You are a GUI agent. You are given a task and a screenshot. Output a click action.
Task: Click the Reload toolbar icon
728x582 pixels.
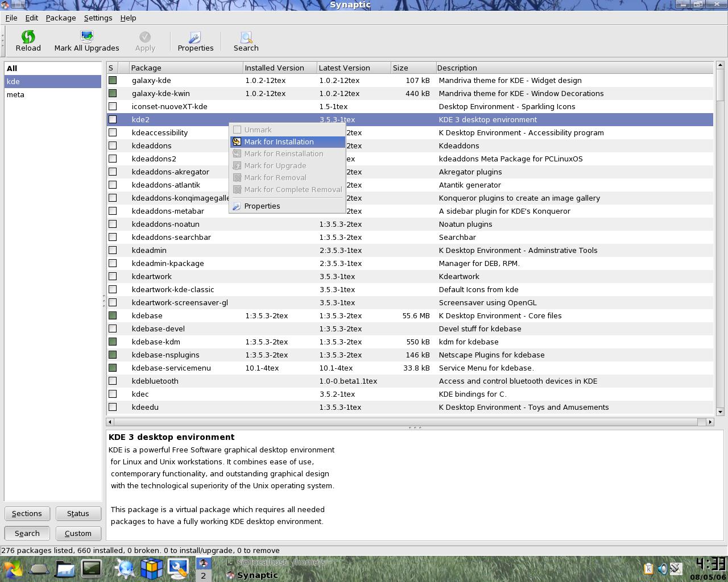[28, 36]
